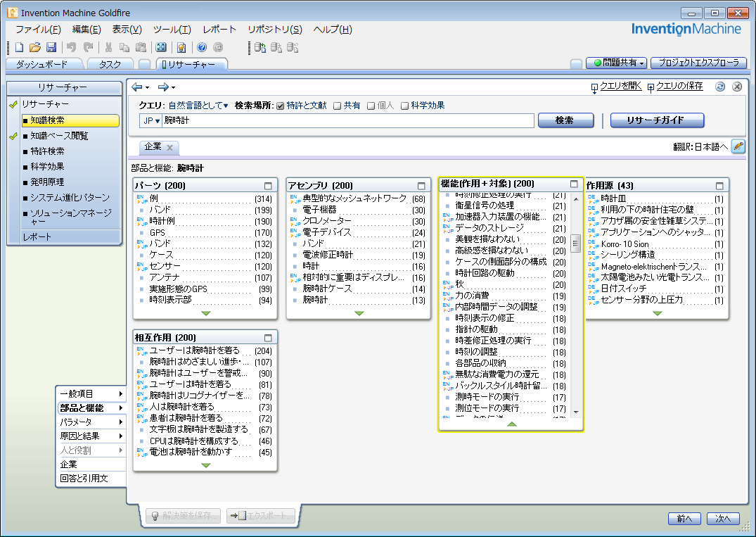Open the back arrow history dropdown
Screen dimensions: 756x537
147,87
